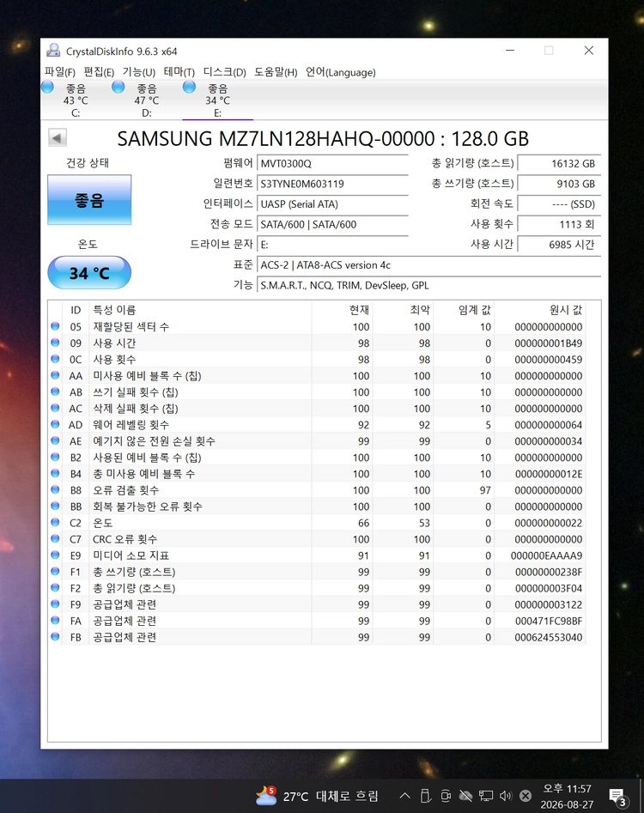Click the taskbar clock showing 오후 11:57
The height and width of the screenshot is (813, 644).
[567, 796]
